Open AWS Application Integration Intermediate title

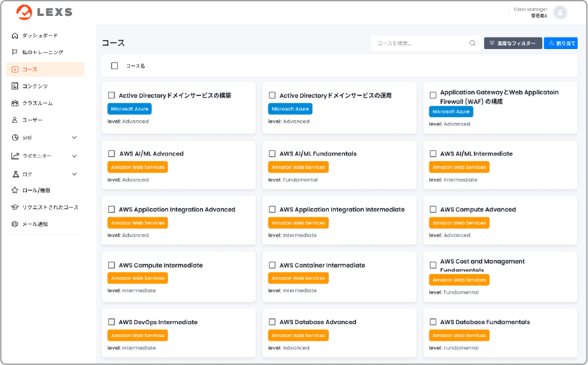click(x=342, y=210)
